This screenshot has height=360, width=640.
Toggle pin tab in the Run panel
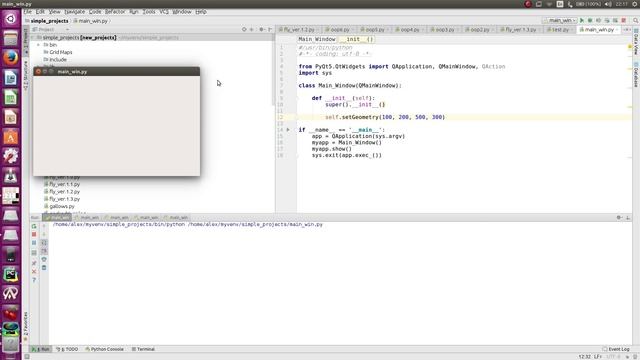coord(34,263)
